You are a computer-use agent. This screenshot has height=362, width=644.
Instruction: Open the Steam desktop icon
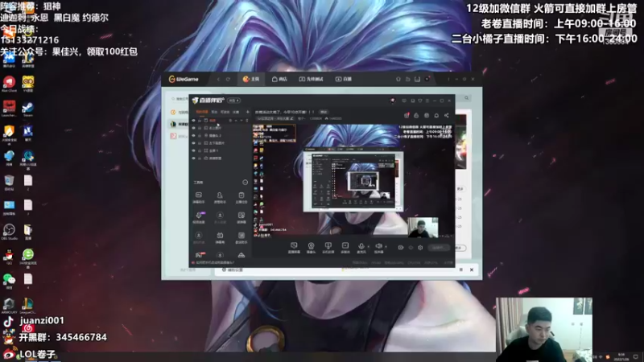[x=28, y=109]
